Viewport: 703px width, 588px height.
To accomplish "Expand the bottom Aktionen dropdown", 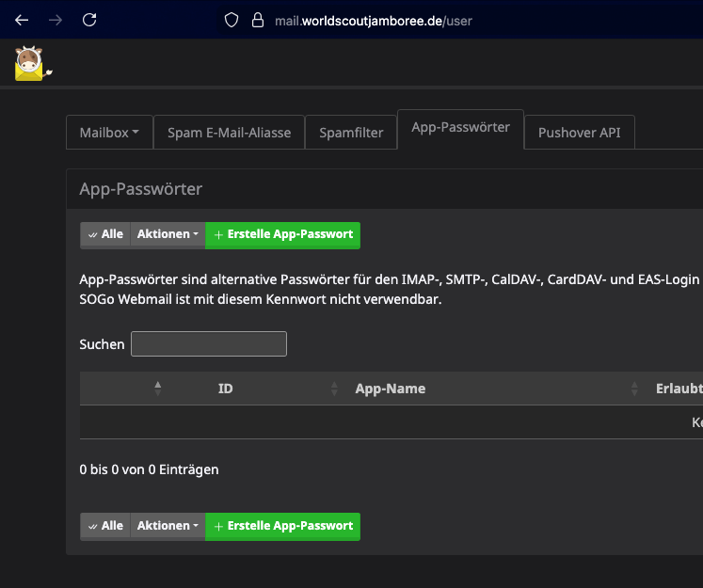I will pyautogui.click(x=168, y=526).
